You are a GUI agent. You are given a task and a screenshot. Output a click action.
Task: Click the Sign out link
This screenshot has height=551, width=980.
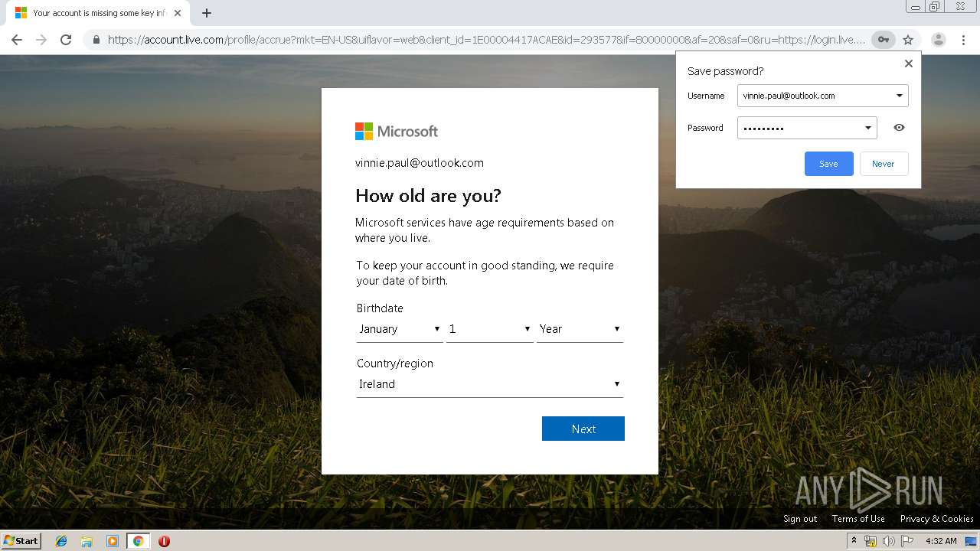(800, 519)
